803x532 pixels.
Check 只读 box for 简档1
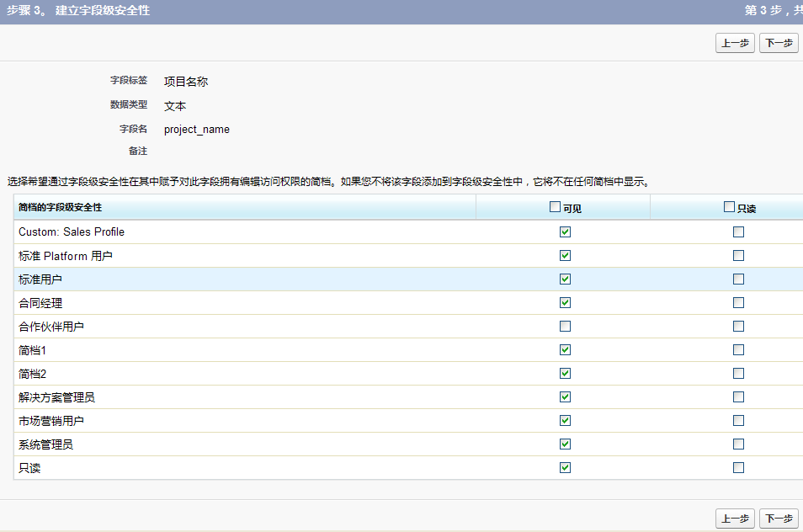coord(738,350)
